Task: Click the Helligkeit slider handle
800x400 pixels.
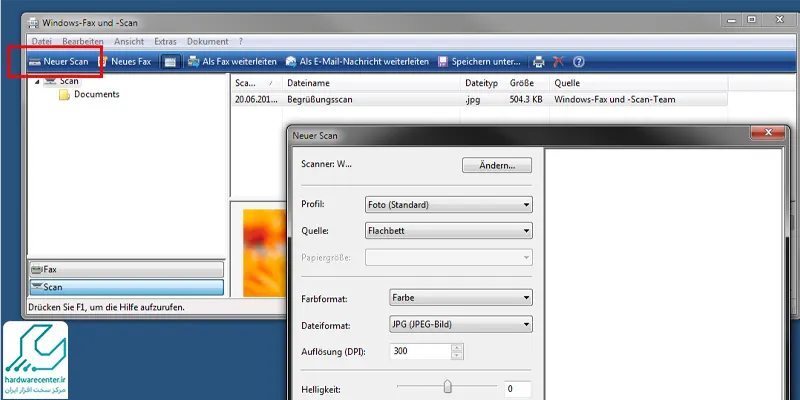Action: [x=447, y=386]
